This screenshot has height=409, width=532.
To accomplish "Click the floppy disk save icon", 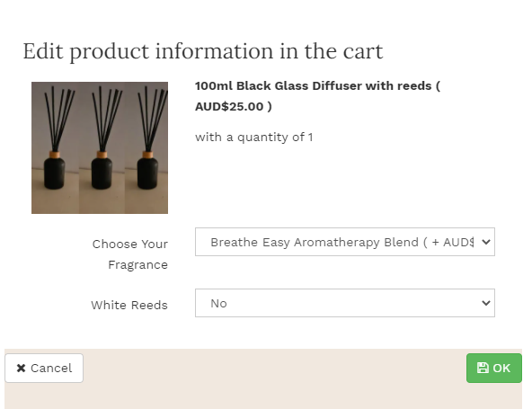I will (x=483, y=368).
